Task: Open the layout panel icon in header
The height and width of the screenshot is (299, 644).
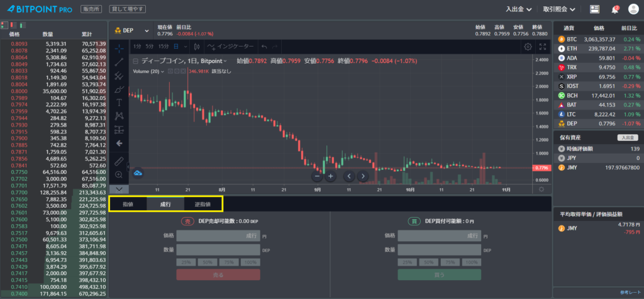Action: 594,9
